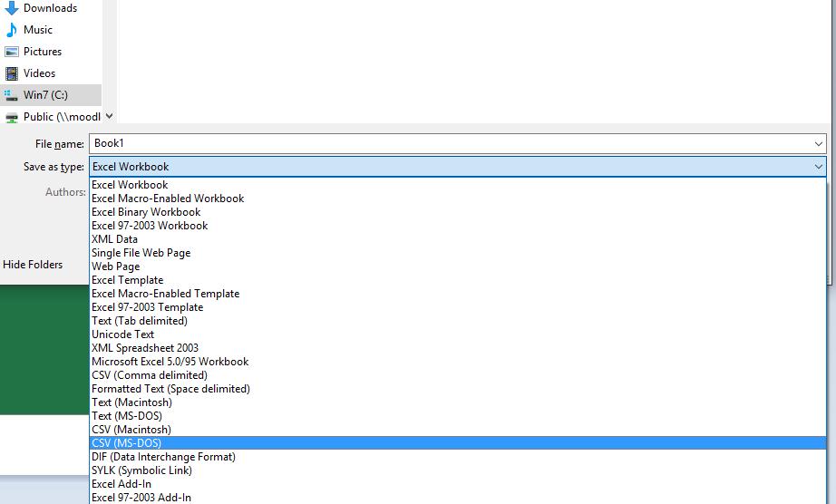The image size is (836, 504).
Task: Choose Excel Workbook from type list
Action: (x=458, y=185)
